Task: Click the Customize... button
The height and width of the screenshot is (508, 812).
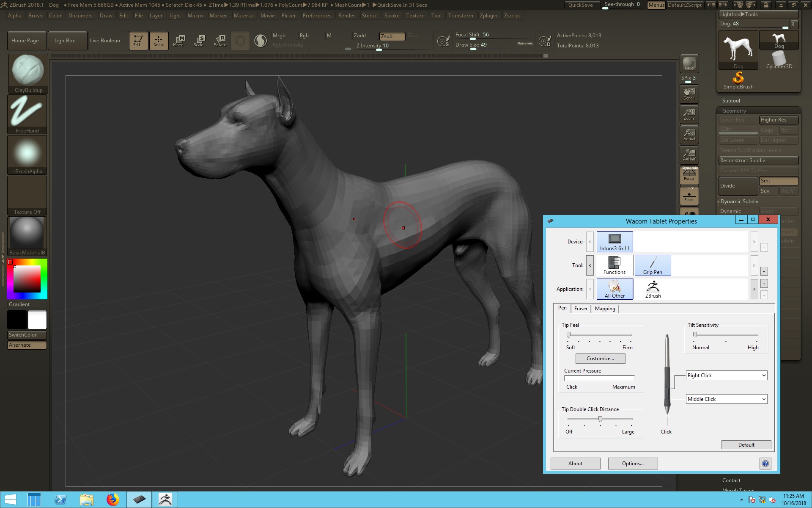Action: coord(600,359)
